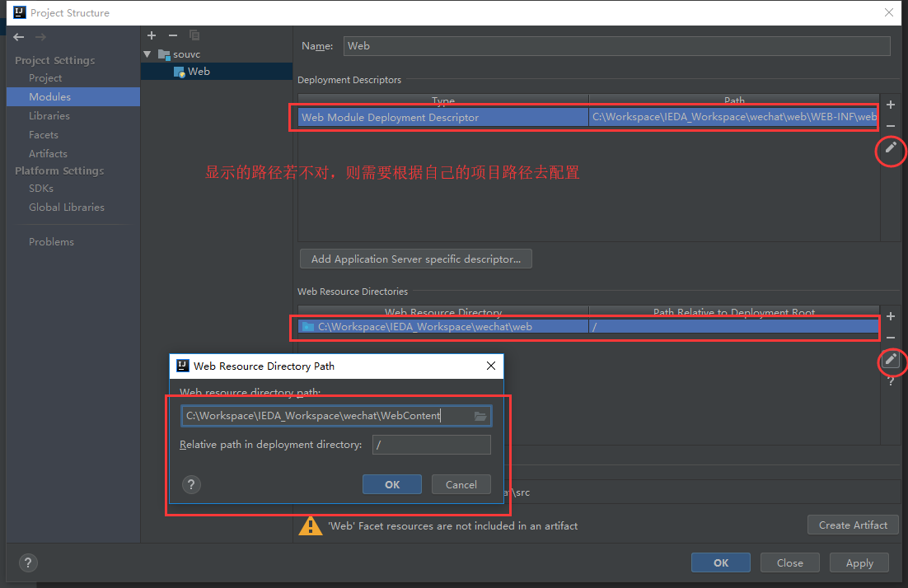Remove the deployment descriptor with the minus icon

(x=891, y=125)
